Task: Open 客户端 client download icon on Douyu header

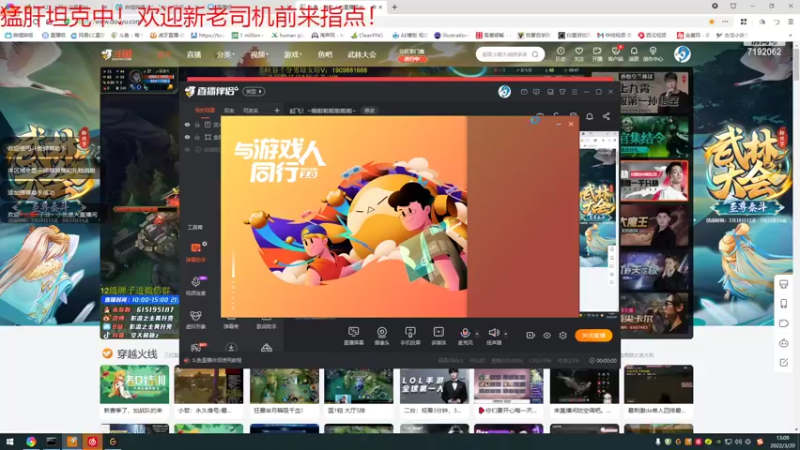Action: click(x=615, y=54)
